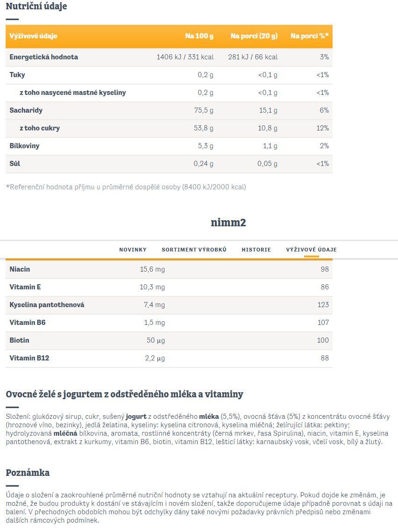
Task: Open SORTIMENT VÝROBKŮ navigation item
Action: coord(194,250)
